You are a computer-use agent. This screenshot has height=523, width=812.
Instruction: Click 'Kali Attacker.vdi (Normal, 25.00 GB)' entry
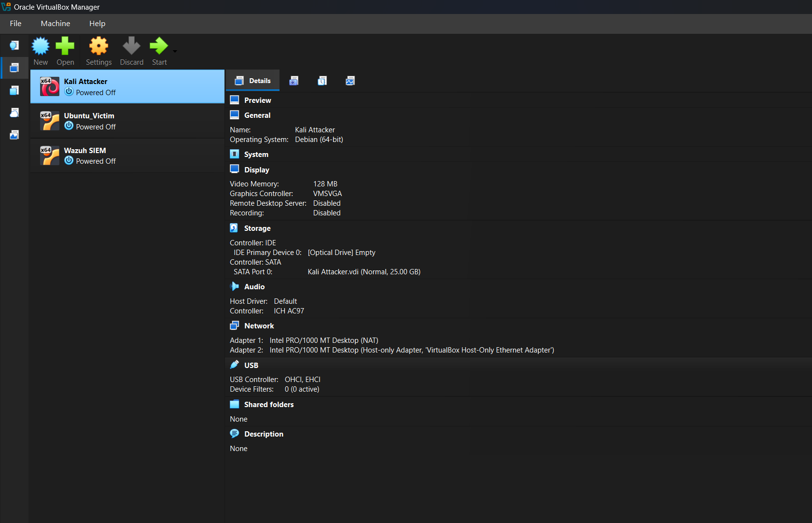364,272
